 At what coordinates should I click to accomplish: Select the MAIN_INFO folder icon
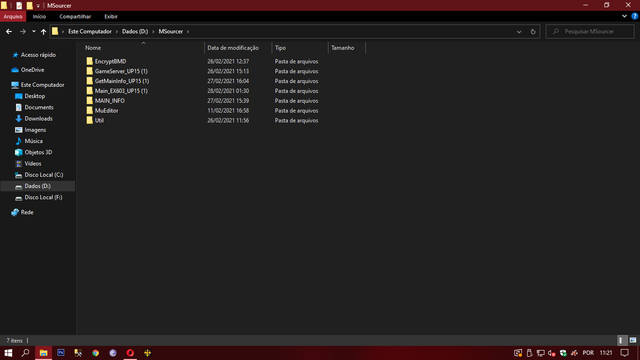coord(89,100)
